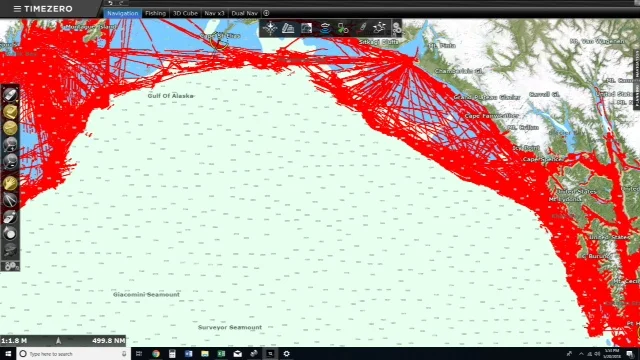Open Windows Settings gear in taskbar
The image size is (640, 360).
pos(287,354)
